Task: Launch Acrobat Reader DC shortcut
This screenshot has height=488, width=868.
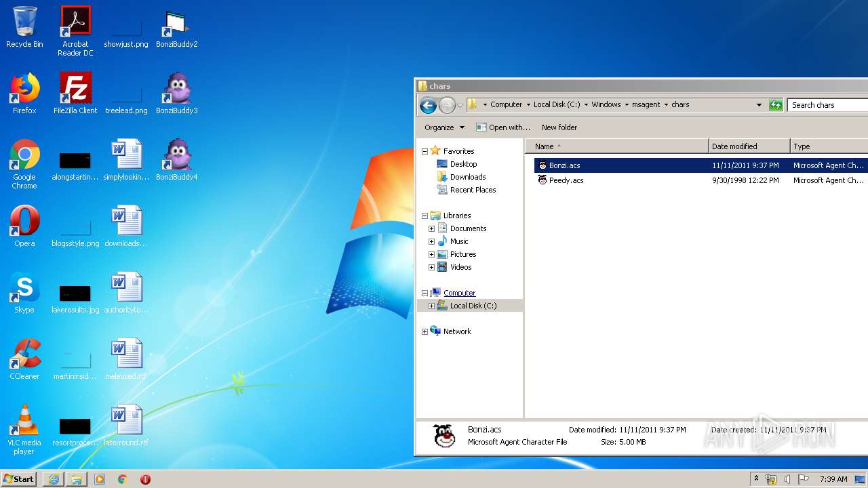Action: click(75, 31)
